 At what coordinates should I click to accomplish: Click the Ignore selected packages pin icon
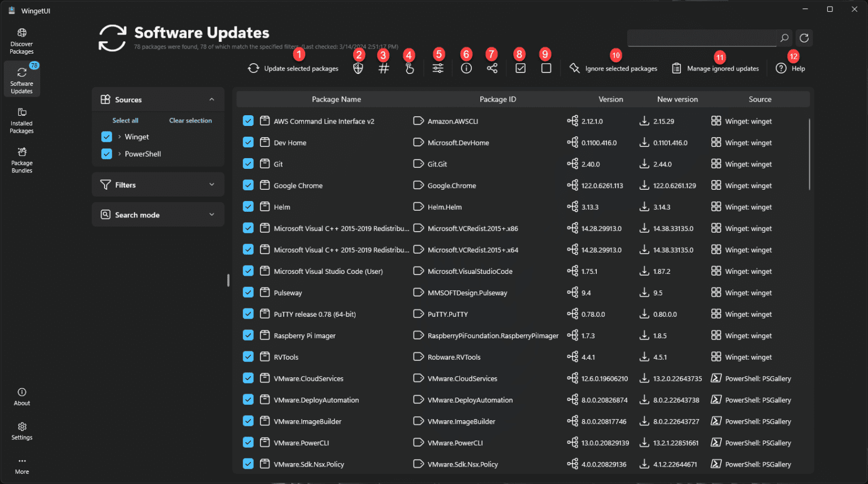pyautogui.click(x=574, y=67)
